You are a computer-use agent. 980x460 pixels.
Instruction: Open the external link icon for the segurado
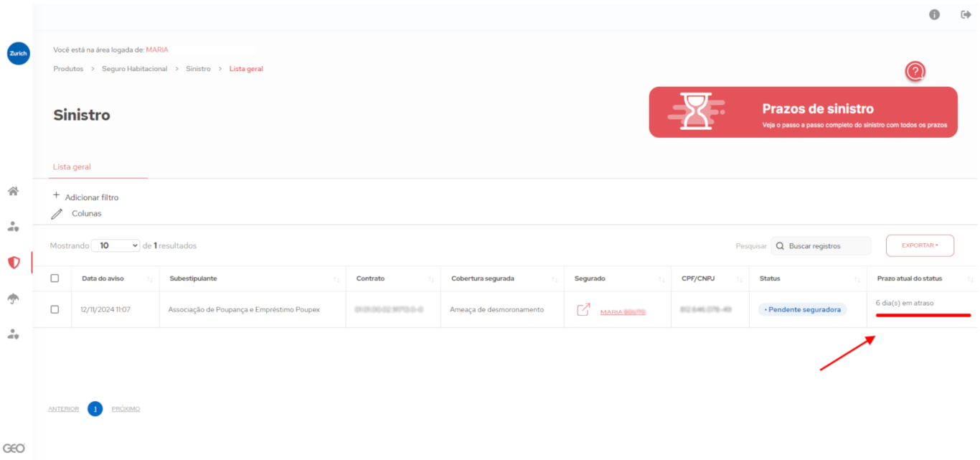[x=583, y=309]
